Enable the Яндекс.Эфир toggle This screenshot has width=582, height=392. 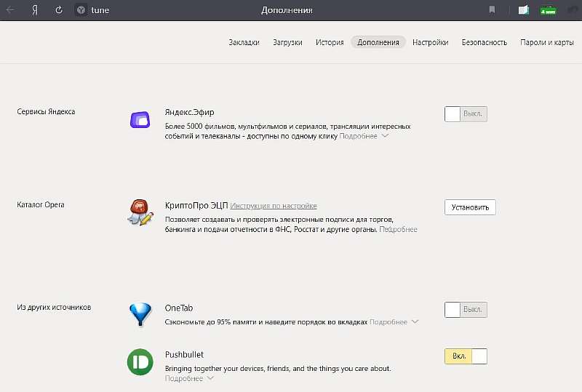pos(466,114)
